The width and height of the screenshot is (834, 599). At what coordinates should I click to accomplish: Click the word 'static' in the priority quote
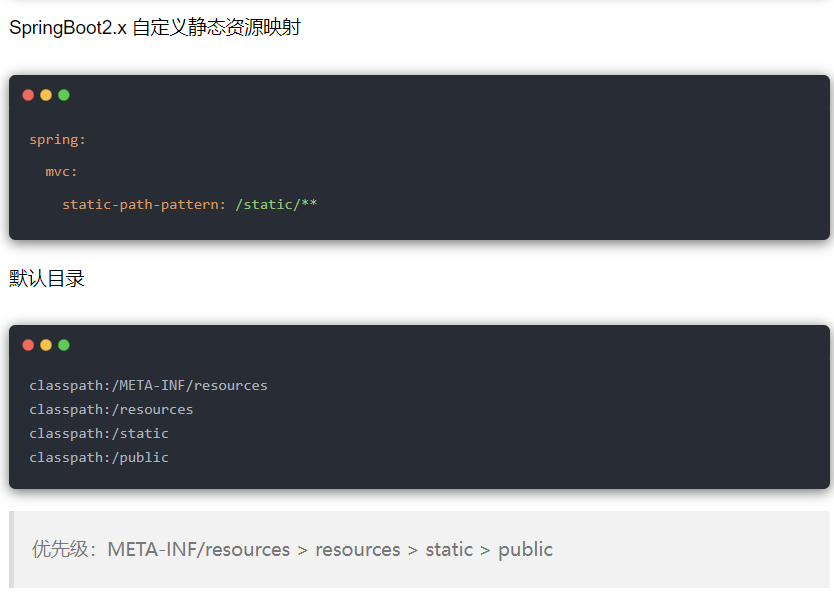point(449,550)
